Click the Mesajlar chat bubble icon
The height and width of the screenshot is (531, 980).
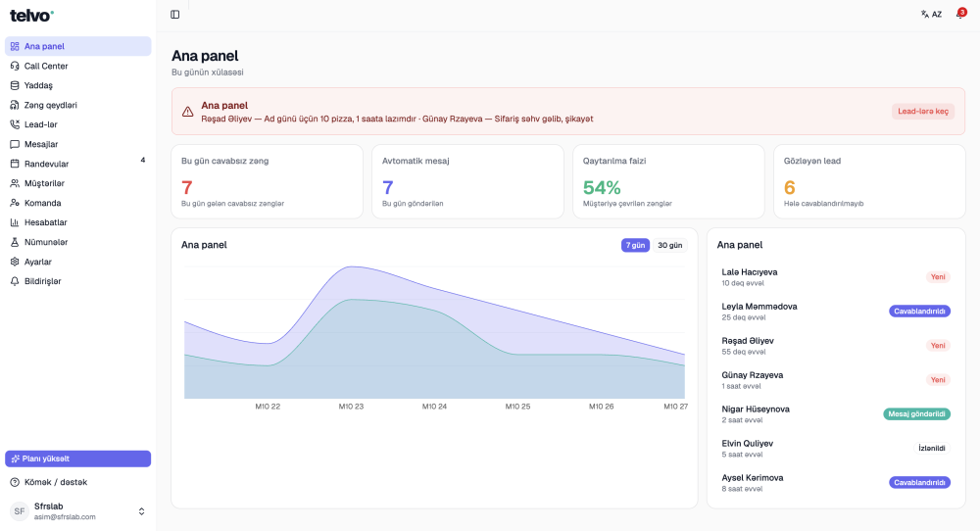(x=15, y=144)
